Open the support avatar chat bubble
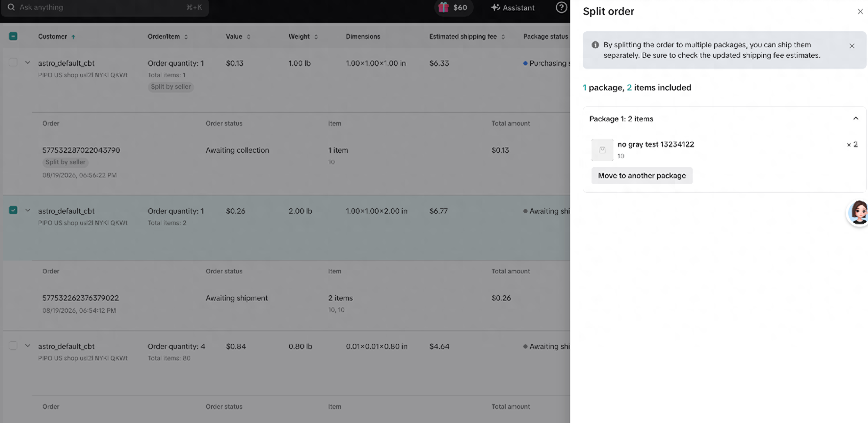 click(858, 213)
